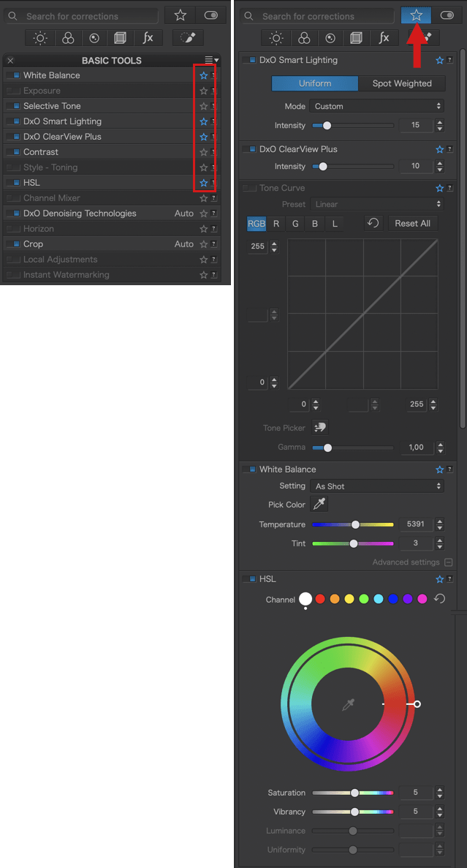
Task: Click the ClearView Plus Intensity slider handle
Action: 322,167
